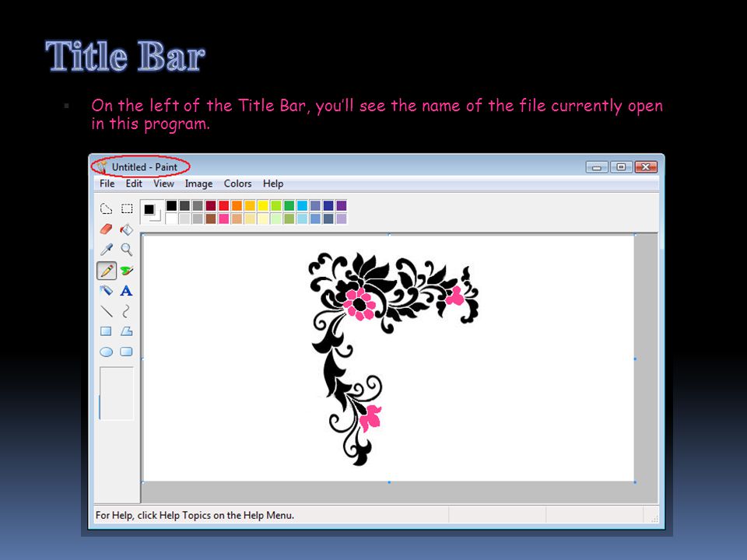Select the bright yellow palette swatch
Screen dimensions: 747x560
point(263,205)
